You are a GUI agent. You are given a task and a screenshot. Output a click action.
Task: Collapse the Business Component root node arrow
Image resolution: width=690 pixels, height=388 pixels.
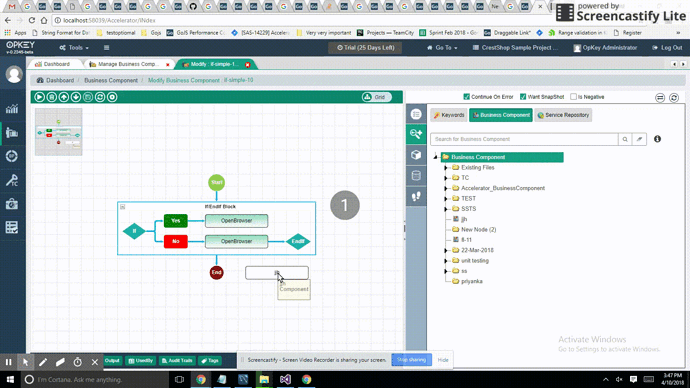point(436,157)
